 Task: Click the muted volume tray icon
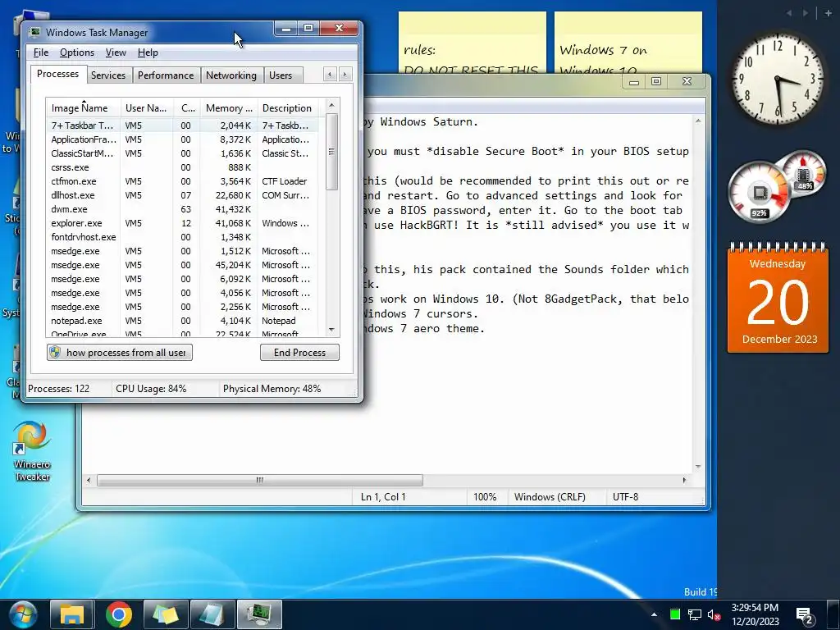click(714, 614)
